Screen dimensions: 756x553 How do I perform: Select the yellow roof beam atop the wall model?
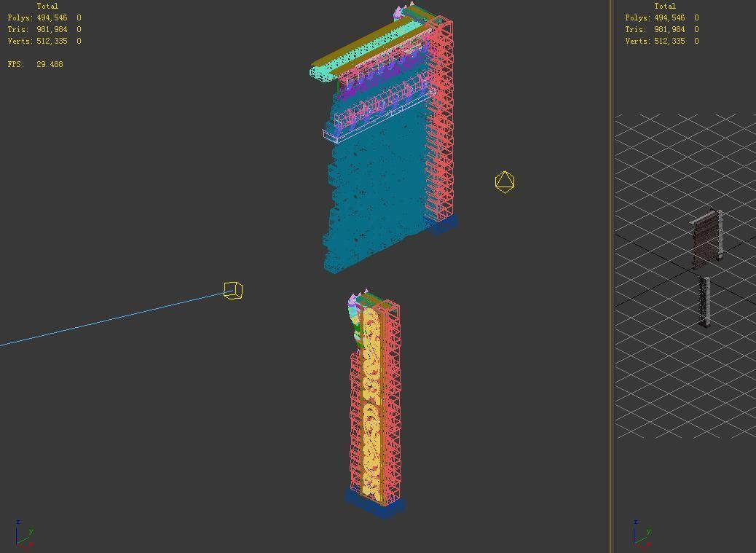[361, 42]
